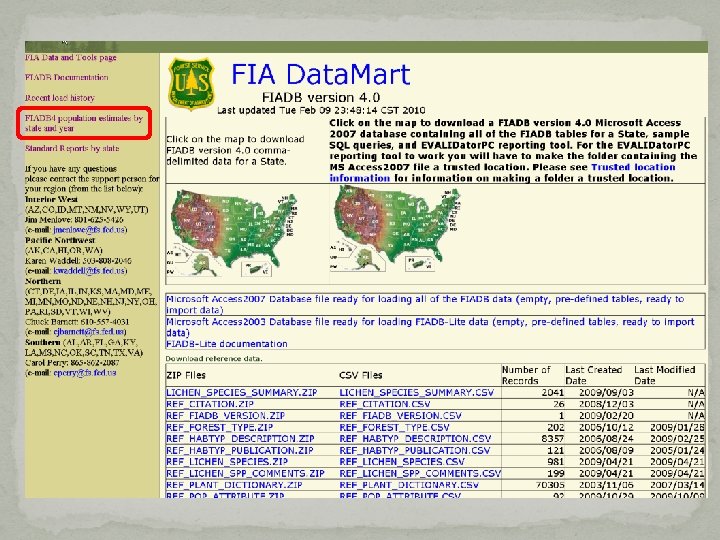Click the FIA DataMart page title
Viewport: 720px width, 540px height.
pos(321,74)
